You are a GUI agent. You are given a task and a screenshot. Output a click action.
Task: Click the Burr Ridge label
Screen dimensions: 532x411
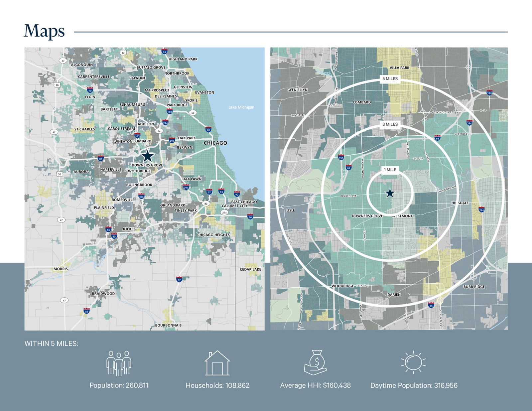[474, 287]
